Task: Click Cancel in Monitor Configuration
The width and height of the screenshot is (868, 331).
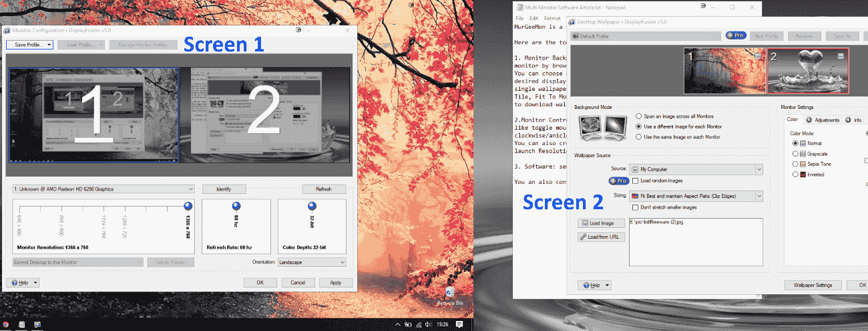Action: [x=298, y=283]
